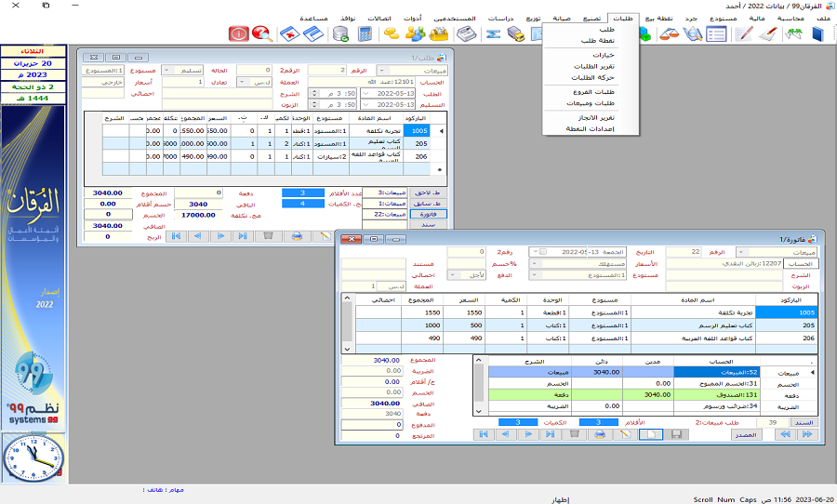Choose خيارات in the open menu
Viewport: 837px width, 504px height.
coord(604,55)
